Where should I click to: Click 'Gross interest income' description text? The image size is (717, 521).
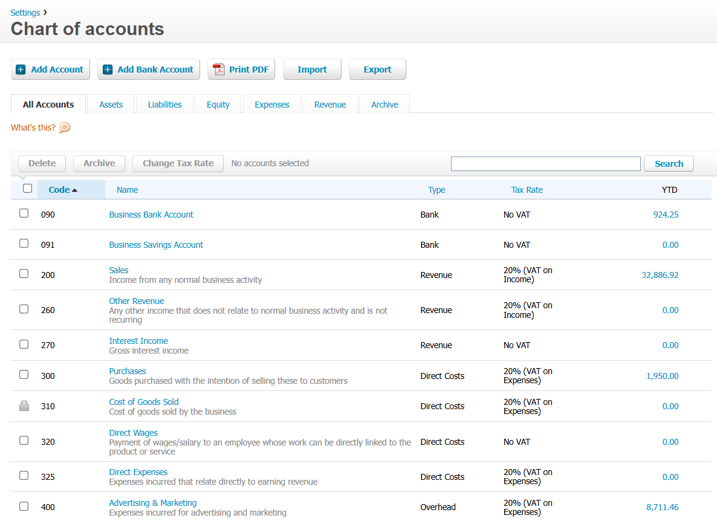149,351
